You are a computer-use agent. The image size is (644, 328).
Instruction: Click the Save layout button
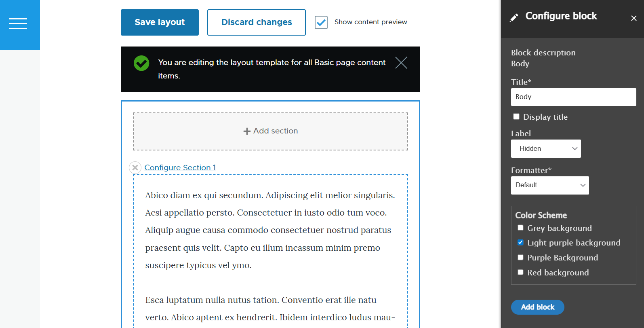pyautogui.click(x=160, y=22)
